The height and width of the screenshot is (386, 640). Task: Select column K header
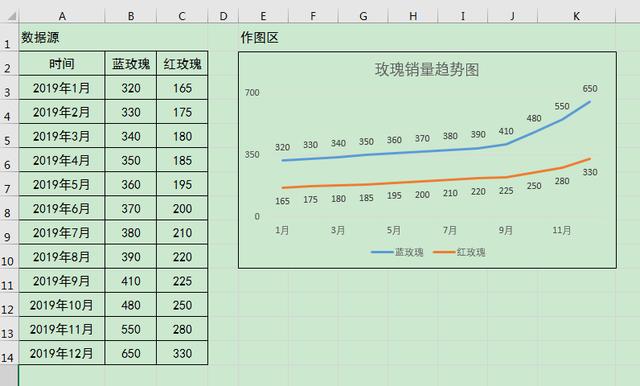tap(576, 16)
